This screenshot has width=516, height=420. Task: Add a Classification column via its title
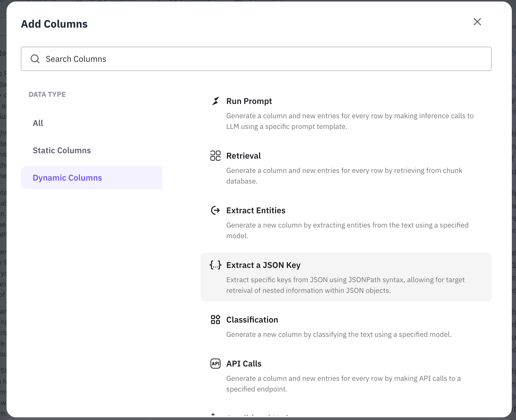click(x=252, y=320)
